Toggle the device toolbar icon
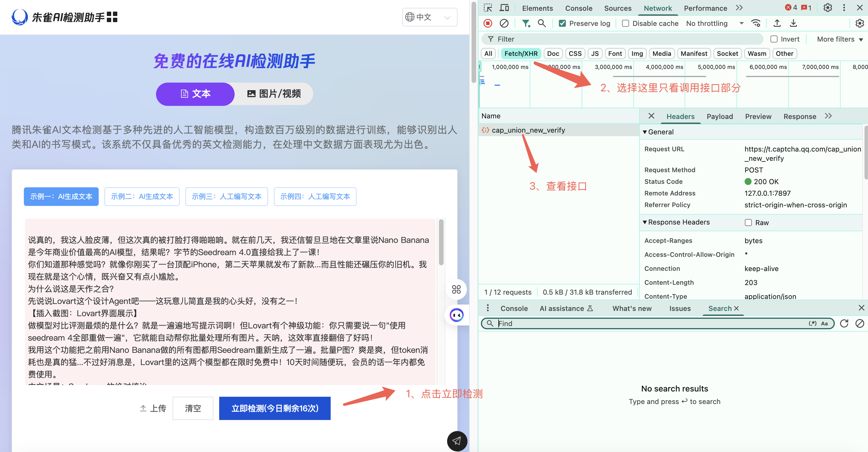This screenshot has width=868, height=452. coord(504,8)
